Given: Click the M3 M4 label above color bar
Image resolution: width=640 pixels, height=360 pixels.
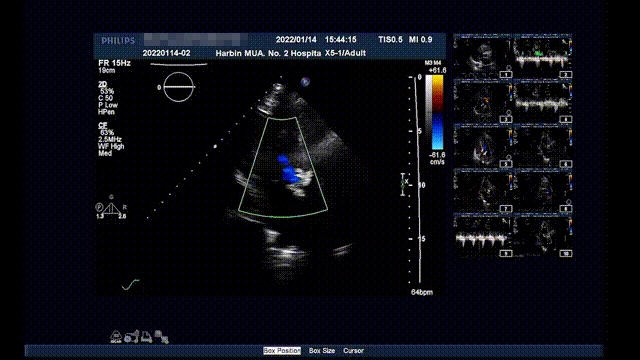Looking at the screenshot, I should click(433, 63).
